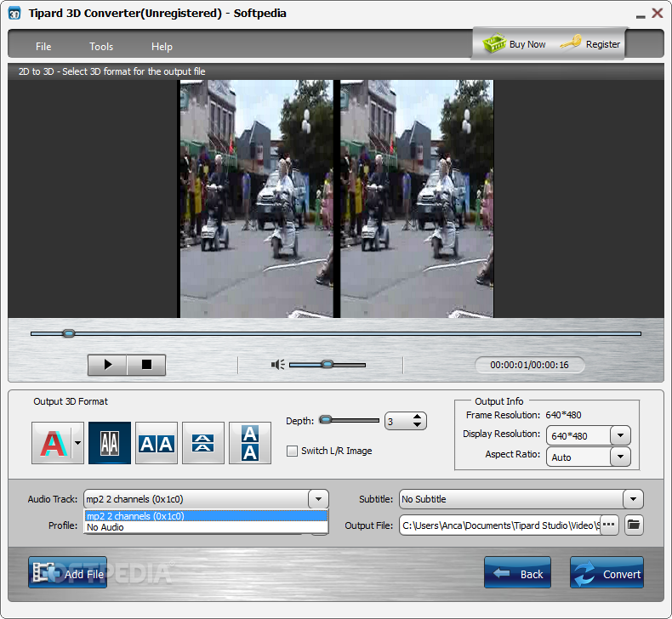Minimize the Tipard 3D Converter window
This screenshot has width=672, height=619.
click(x=641, y=15)
